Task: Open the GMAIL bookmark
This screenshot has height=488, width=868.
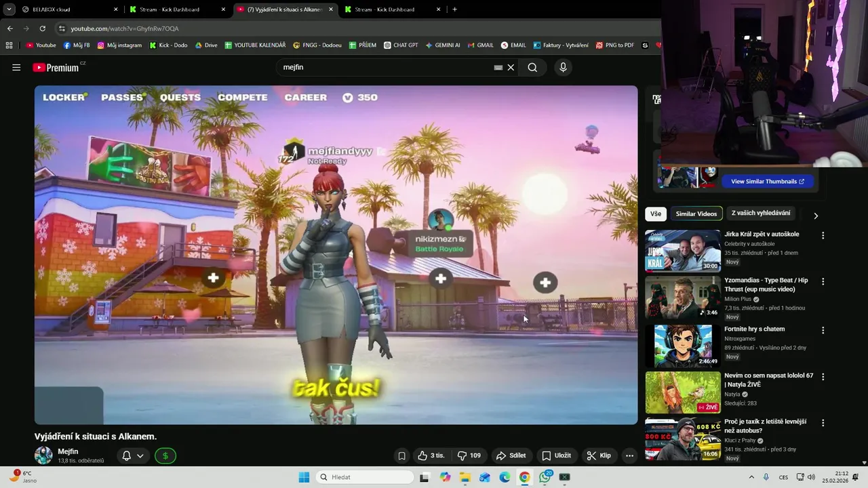Action: (x=480, y=45)
